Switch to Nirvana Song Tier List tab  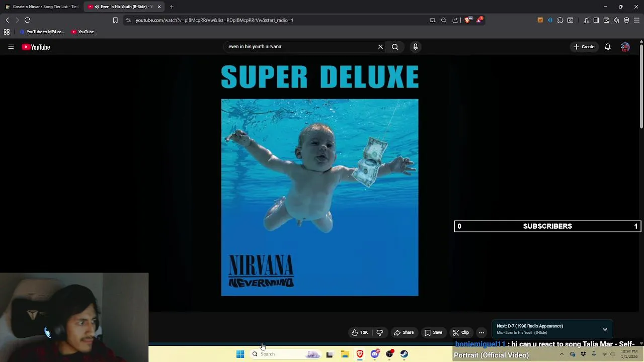[x=42, y=7]
